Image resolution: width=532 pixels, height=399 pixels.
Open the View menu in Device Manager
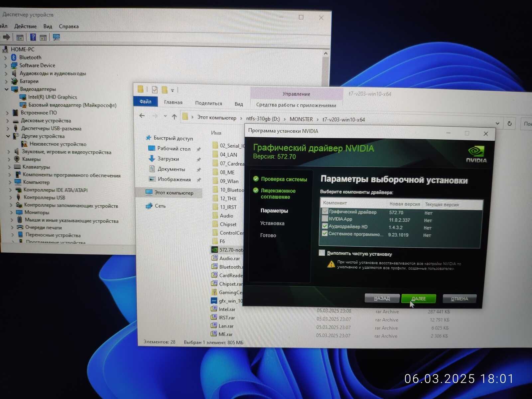pyautogui.click(x=48, y=26)
